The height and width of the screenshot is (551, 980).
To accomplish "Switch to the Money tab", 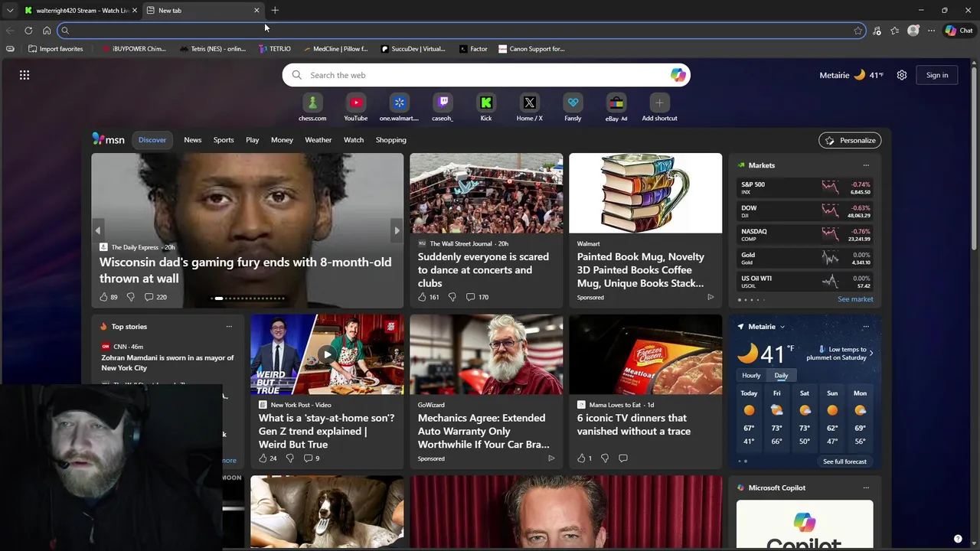I will tap(282, 140).
